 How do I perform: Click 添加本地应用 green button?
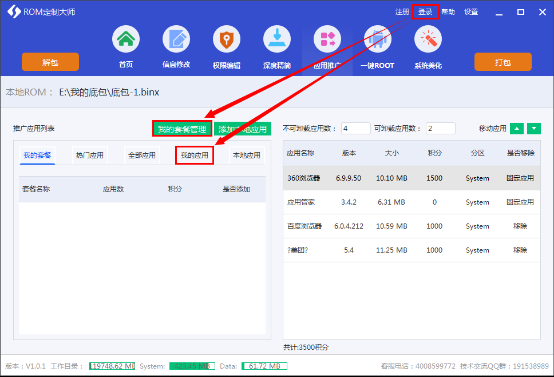pos(242,129)
